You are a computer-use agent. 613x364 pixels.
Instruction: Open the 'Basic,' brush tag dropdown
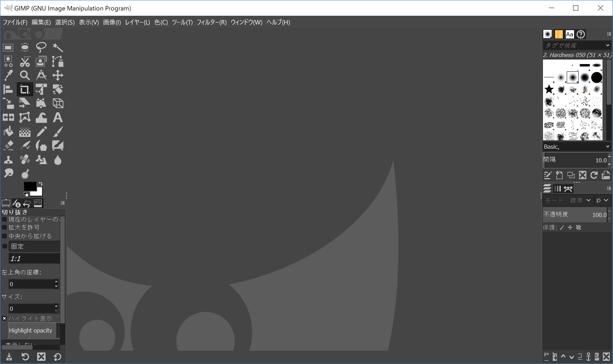[x=608, y=147]
